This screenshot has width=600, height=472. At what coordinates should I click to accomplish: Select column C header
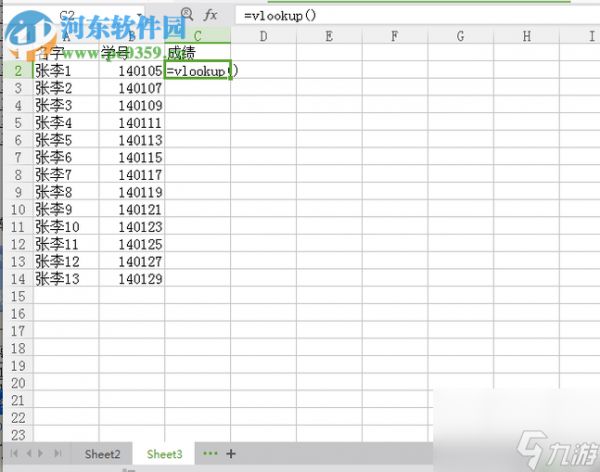click(197, 36)
